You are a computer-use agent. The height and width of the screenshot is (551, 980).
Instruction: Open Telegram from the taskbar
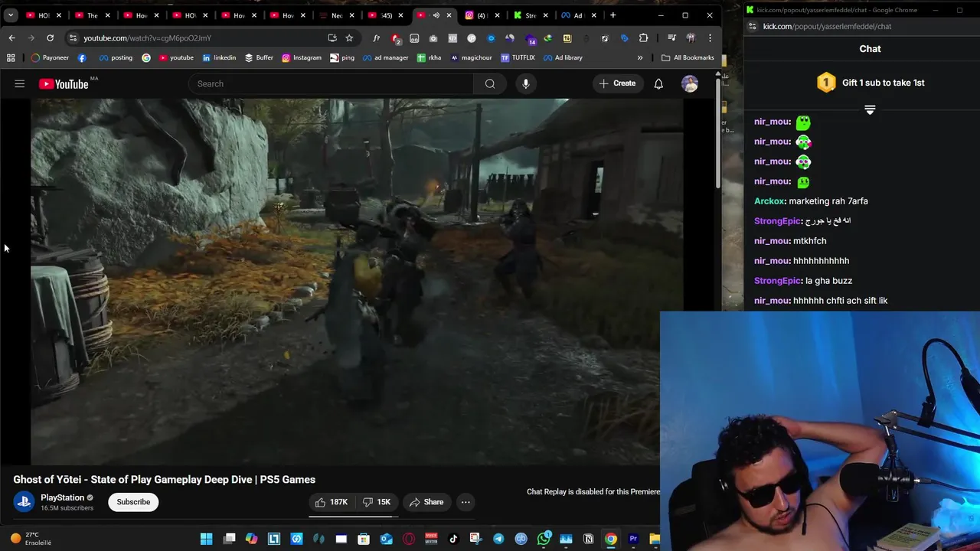tap(498, 539)
